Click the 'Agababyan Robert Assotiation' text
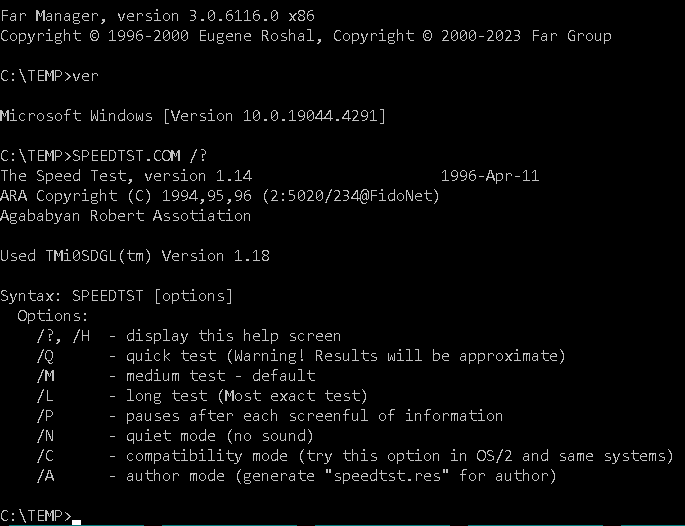 (x=125, y=216)
